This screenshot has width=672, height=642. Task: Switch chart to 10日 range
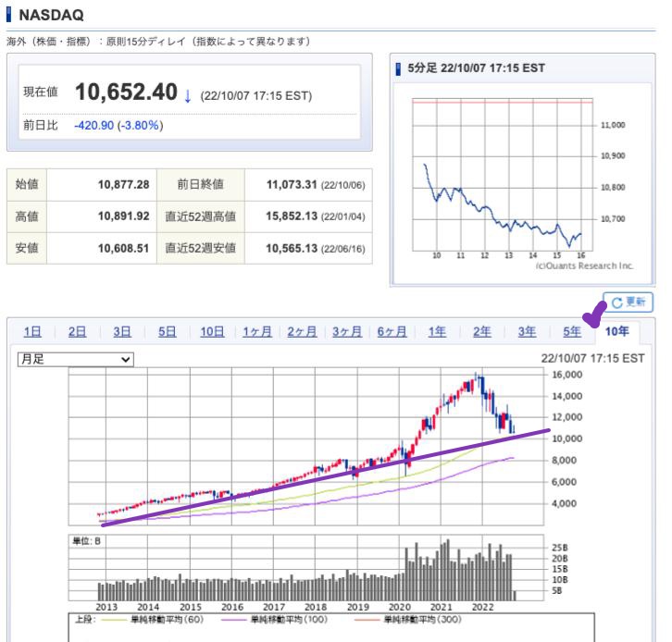[212, 331]
